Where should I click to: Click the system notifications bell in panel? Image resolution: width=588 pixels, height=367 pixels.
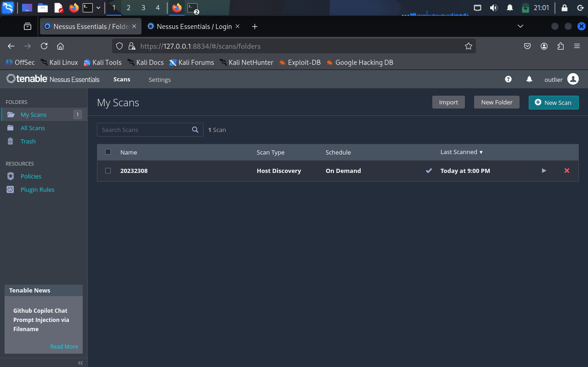point(509,8)
